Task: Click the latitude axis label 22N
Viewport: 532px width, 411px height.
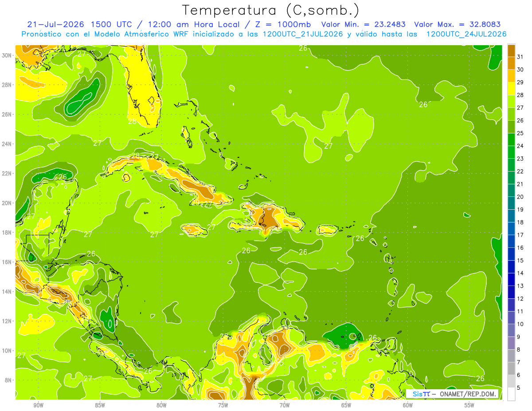Action: point(7,173)
